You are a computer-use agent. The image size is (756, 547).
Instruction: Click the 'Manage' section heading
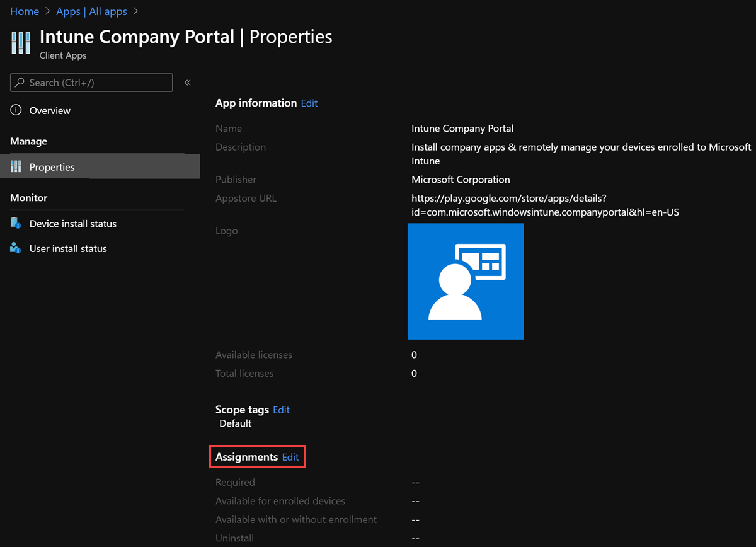28,141
